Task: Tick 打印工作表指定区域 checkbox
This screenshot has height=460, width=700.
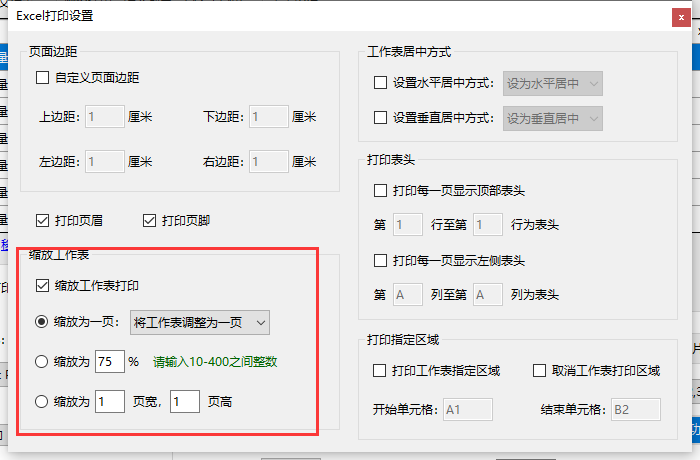Action: [379, 370]
